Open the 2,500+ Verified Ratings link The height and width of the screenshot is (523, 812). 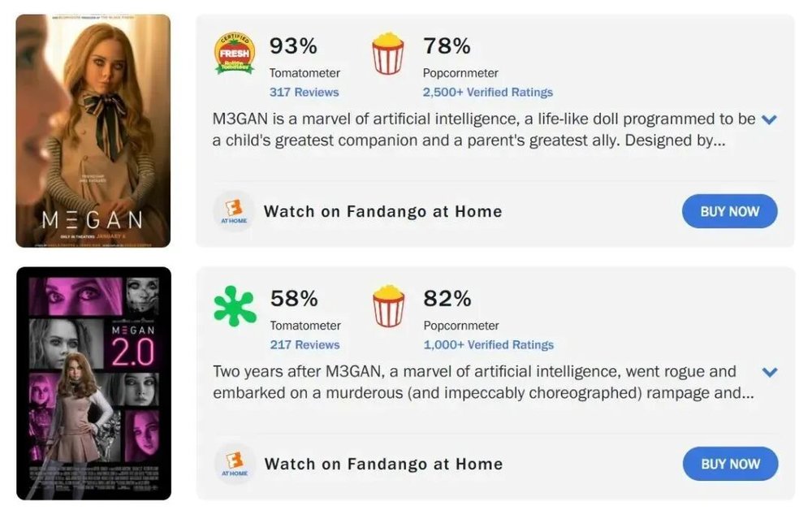[x=487, y=93]
